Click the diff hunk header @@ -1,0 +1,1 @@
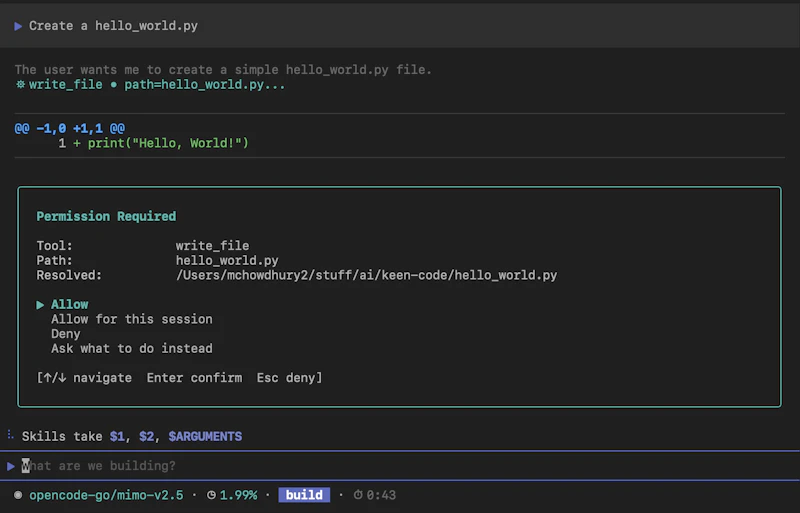The image size is (800, 513). tap(70, 128)
